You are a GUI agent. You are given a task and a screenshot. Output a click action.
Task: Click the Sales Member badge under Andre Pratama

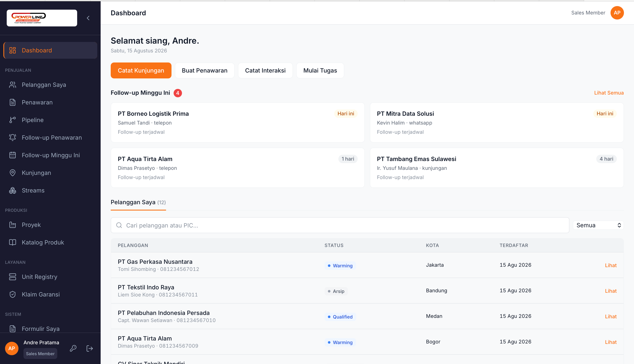tap(40, 354)
